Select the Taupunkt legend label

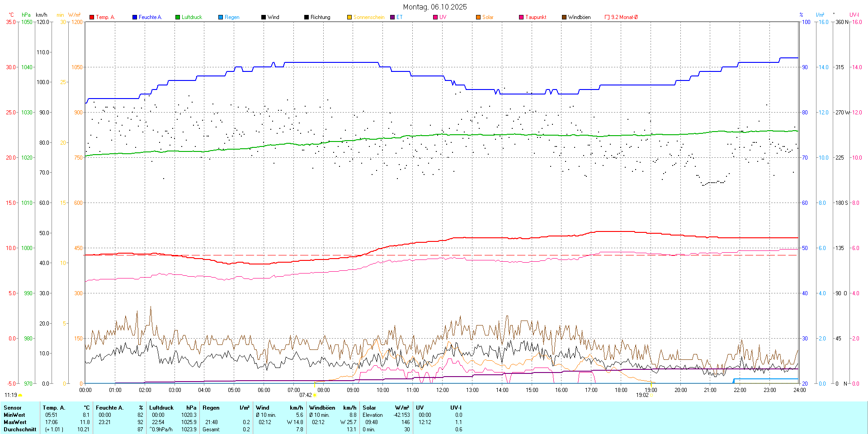536,17
